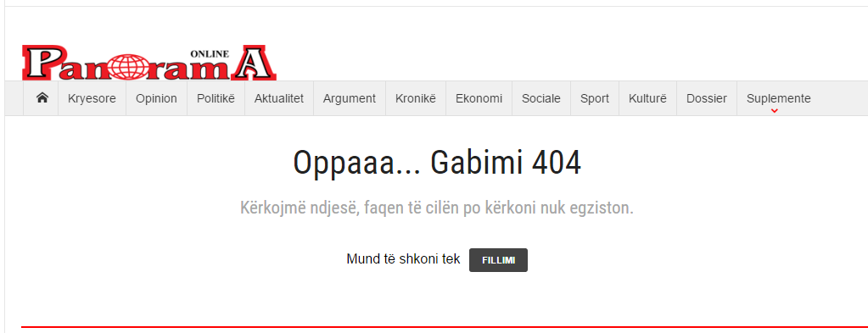868x333 pixels.
Task: Go to the Opinion section
Action: (157, 98)
